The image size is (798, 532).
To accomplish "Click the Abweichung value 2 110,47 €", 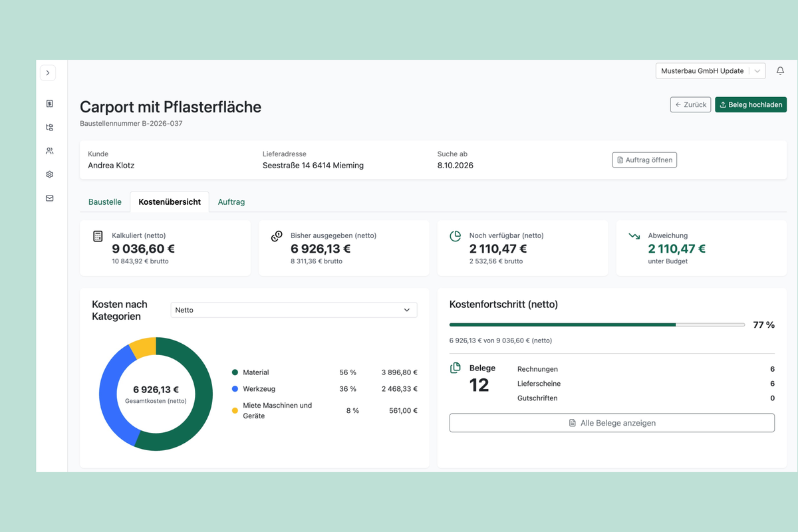I will [x=677, y=249].
